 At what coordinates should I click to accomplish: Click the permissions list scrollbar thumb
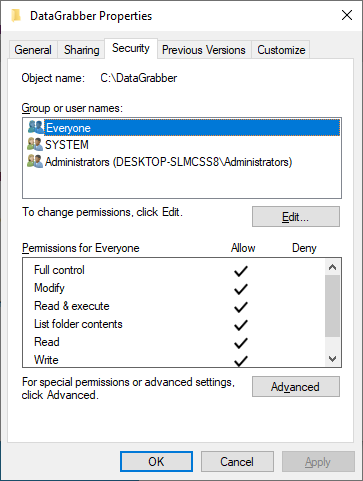(x=332, y=306)
